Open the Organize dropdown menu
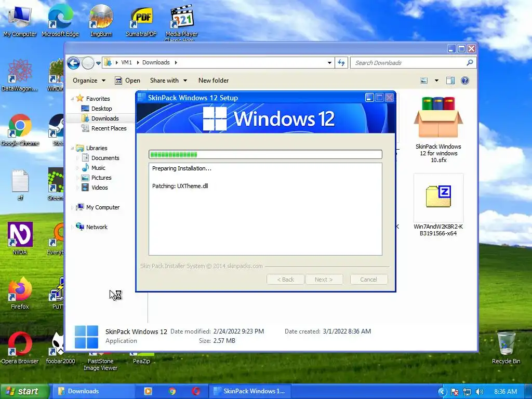 [89, 81]
